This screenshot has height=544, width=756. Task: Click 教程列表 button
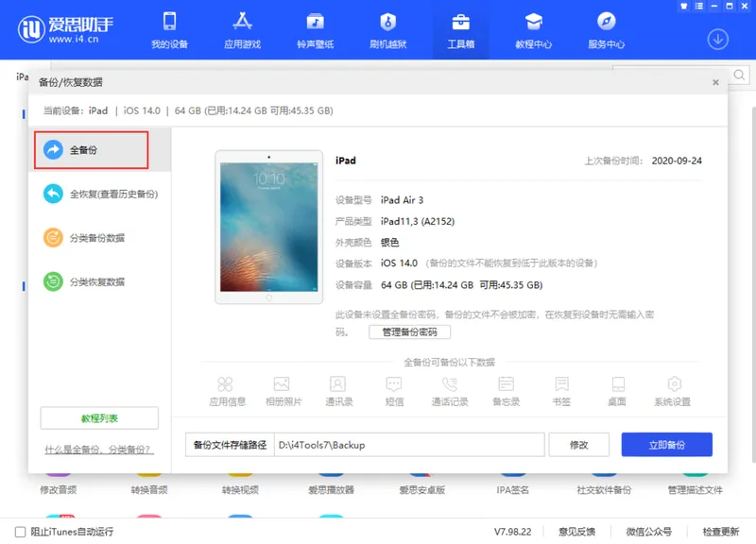[99, 418]
